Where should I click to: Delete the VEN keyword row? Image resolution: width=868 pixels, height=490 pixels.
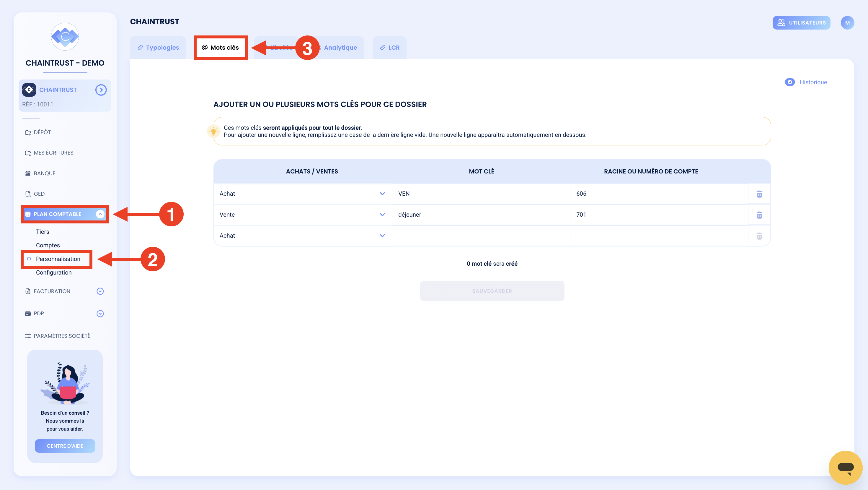point(759,194)
